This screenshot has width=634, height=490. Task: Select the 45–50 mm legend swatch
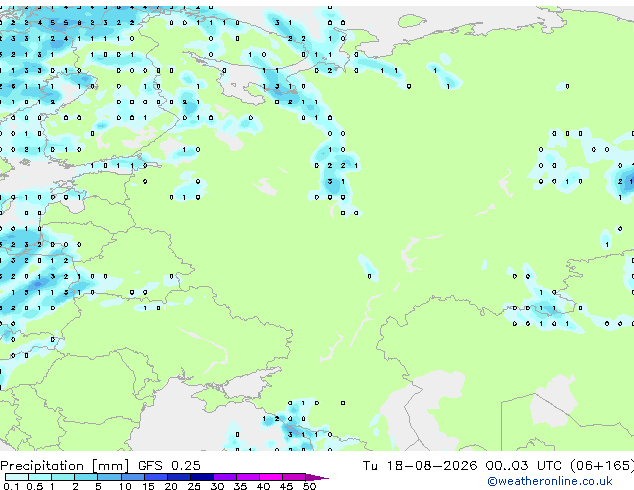point(294,477)
